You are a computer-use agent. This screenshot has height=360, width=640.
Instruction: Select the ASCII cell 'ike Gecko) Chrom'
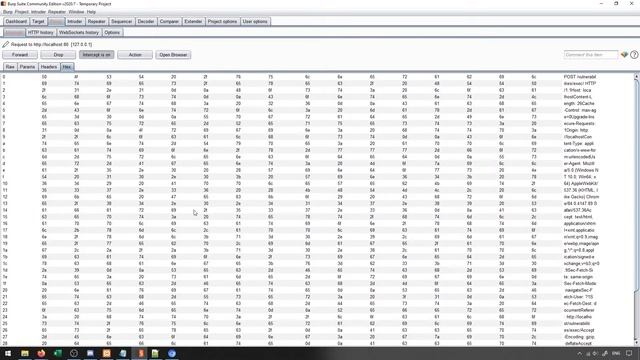pos(581,197)
